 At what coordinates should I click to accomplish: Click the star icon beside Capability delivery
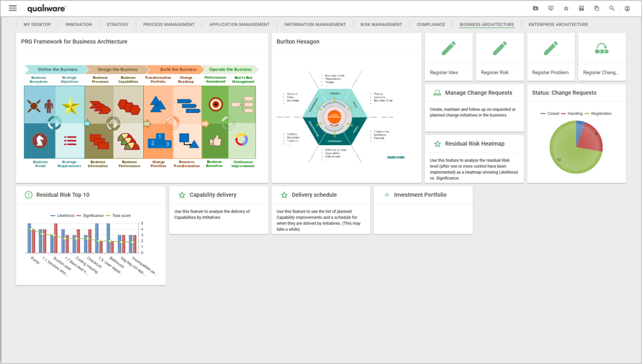(182, 195)
